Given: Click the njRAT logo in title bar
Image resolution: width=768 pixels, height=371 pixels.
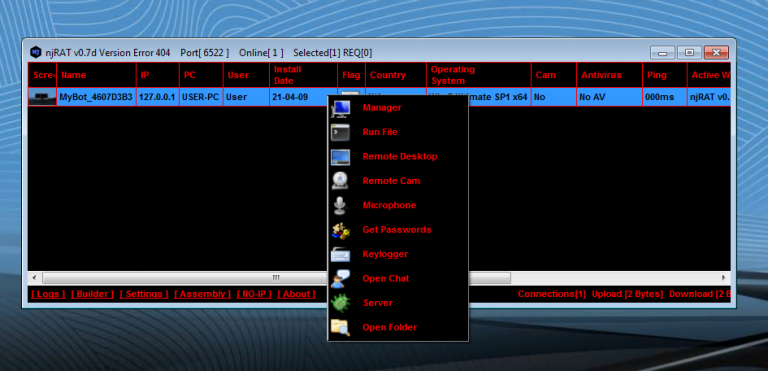Looking at the screenshot, I should [x=35, y=52].
